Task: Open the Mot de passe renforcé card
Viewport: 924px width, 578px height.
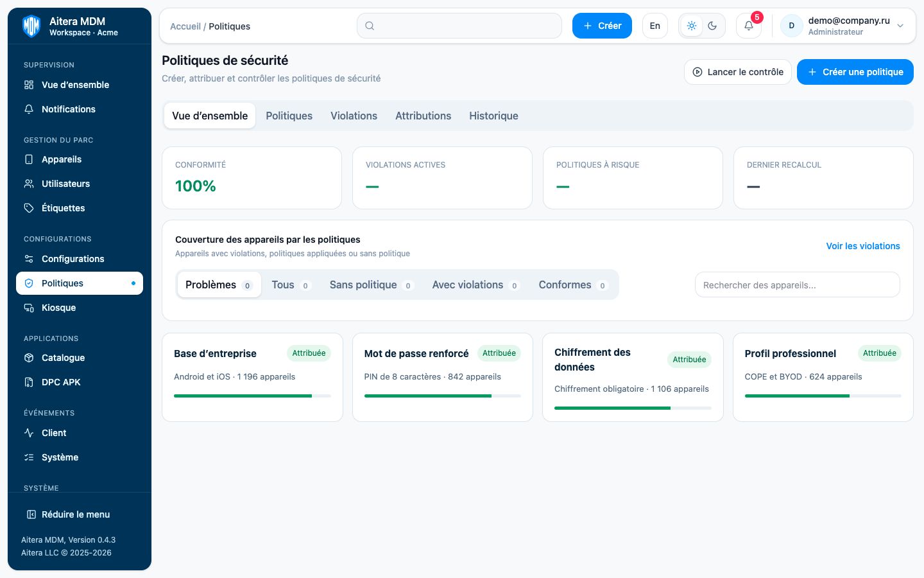Action: point(443,377)
